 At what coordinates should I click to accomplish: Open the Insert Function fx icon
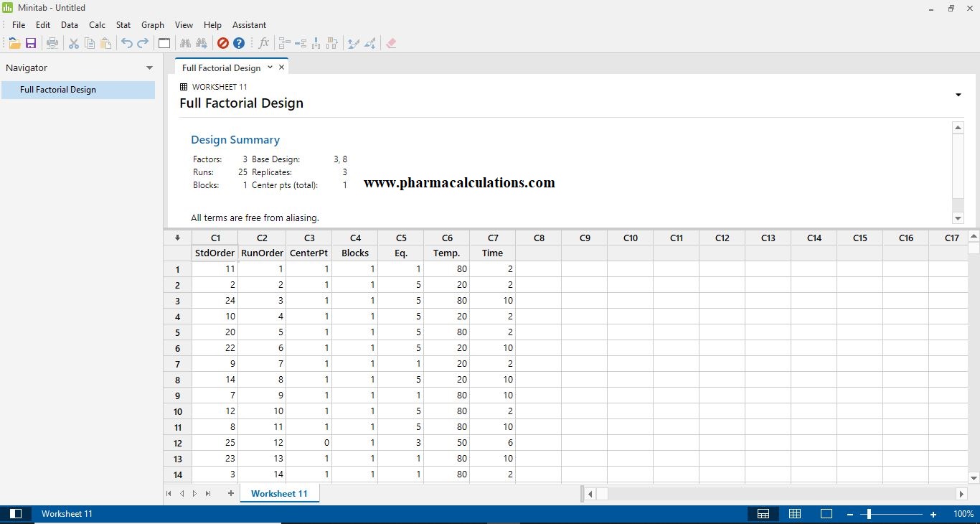tap(264, 43)
